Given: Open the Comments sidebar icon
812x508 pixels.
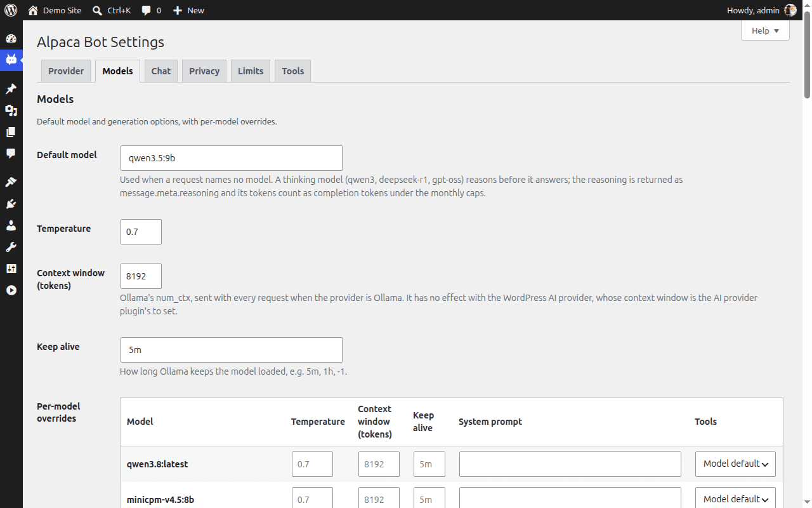Looking at the screenshot, I should tap(11, 154).
